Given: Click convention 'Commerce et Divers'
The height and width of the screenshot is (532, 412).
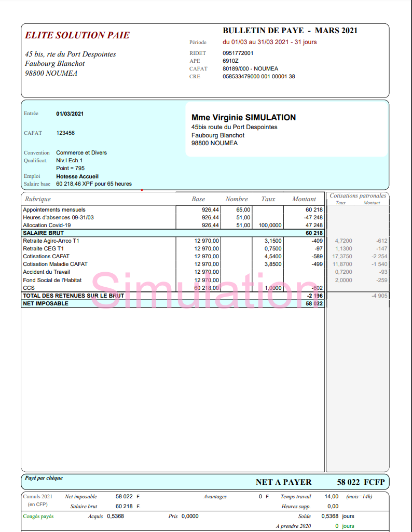Looking at the screenshot, I should pos(81,152).
